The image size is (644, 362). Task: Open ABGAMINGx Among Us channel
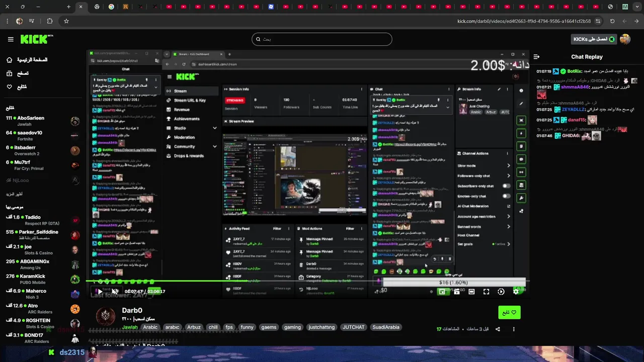pos(43,264)
